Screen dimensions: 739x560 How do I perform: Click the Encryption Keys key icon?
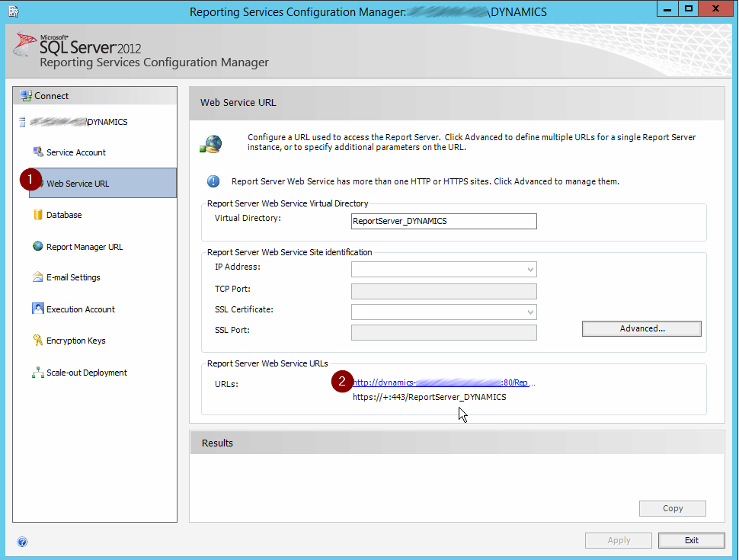click(x=37, y=340)
